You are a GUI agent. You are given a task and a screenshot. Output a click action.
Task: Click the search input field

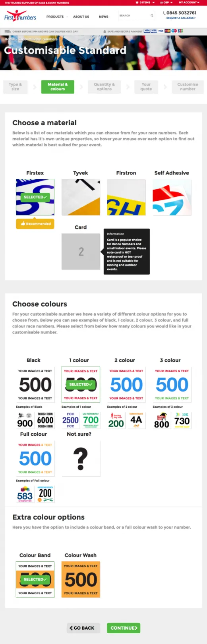click(133, 16)
